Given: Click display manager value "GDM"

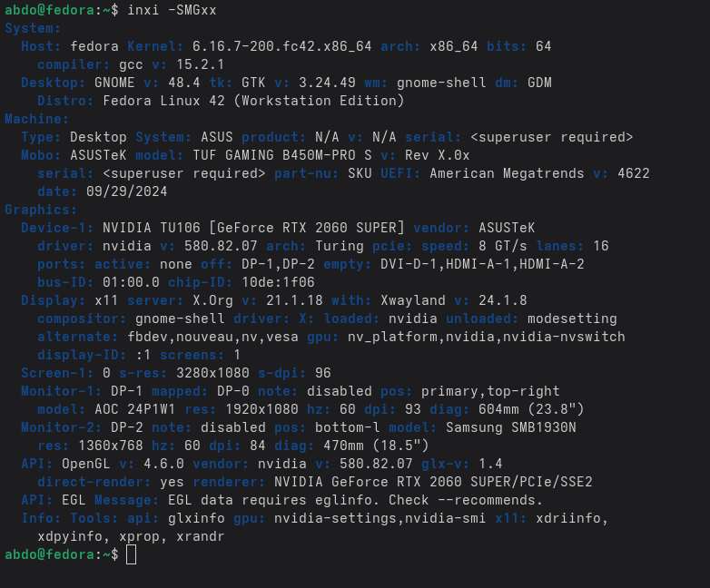Looking at the screenshot, I should point(539,83).
